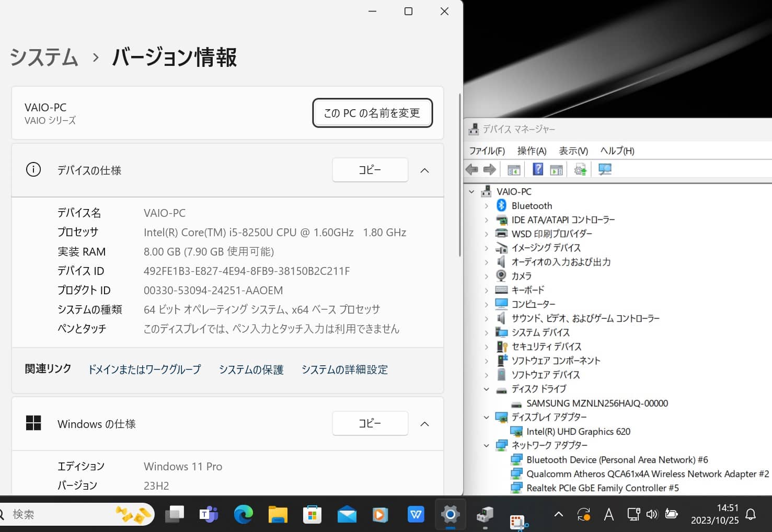Select Intel(R) UHD Graphics 620 adapter
Viewport: 772px width, 532px height.
click(x=578, y=432)
